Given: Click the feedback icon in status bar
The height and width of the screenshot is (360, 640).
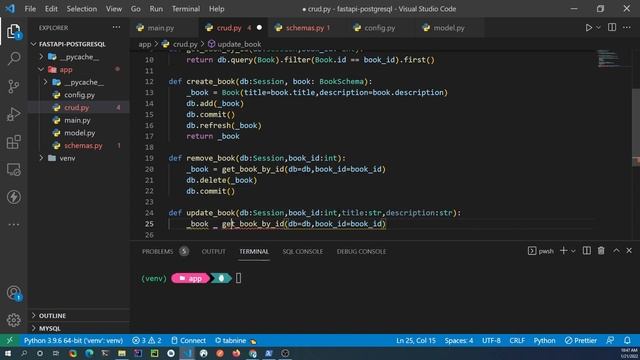Looking at the screenshot, I should pos(610,340).
